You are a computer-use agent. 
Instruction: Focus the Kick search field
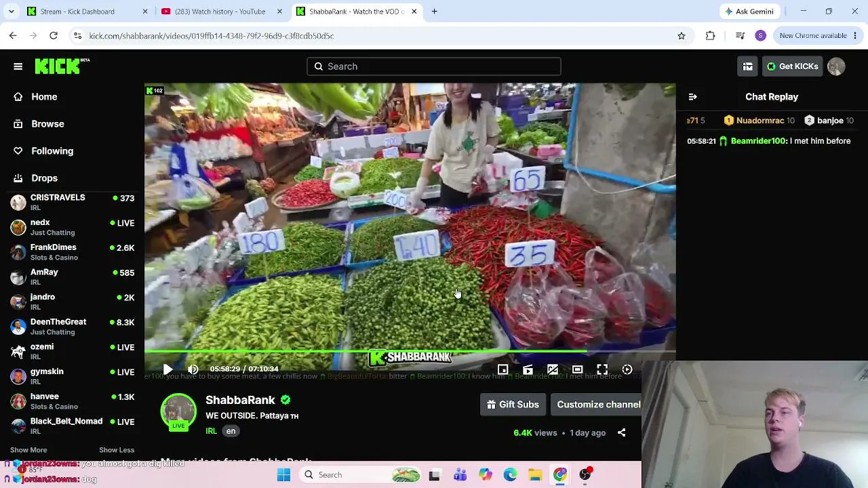(434, 66)
